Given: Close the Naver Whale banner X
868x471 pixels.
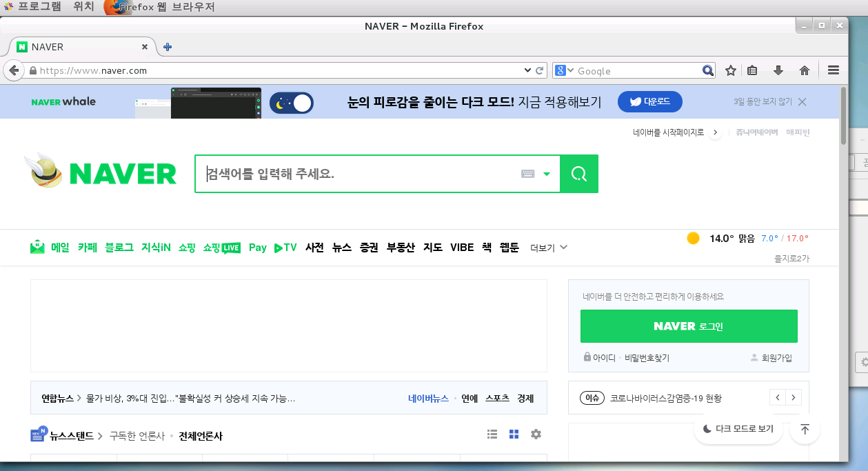Looking at the screenshot, I should pos(802,101).
